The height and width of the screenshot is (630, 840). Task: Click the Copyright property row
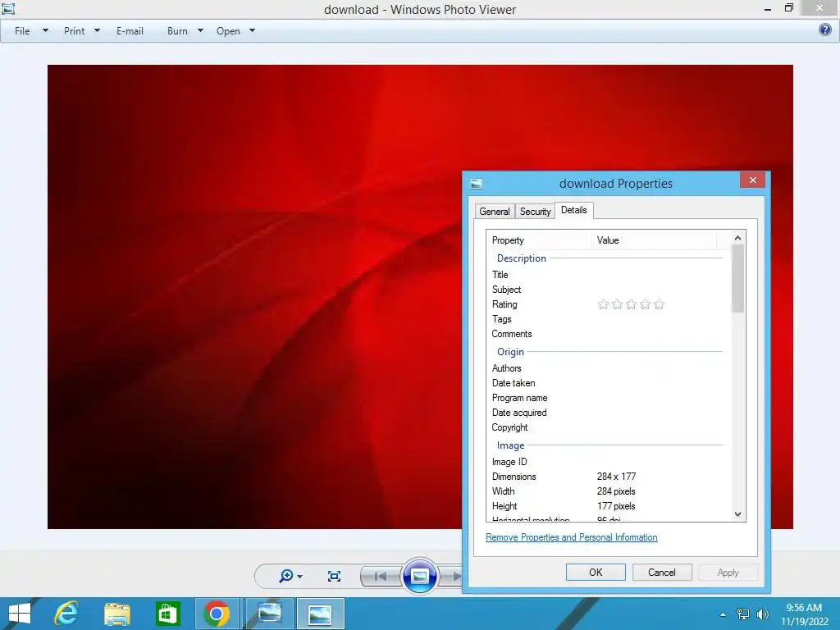click(608, 427)
